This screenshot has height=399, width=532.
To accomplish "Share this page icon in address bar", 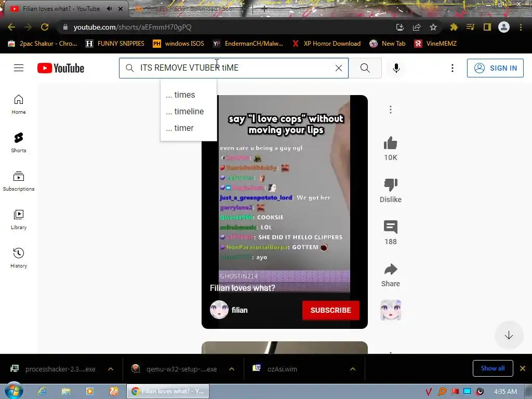I will 417,27.
